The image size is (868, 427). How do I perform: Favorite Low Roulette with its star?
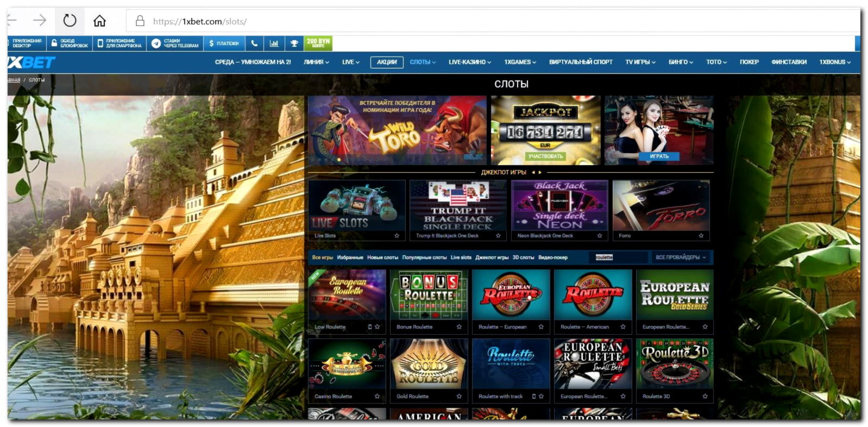click(x=378, y=327)
